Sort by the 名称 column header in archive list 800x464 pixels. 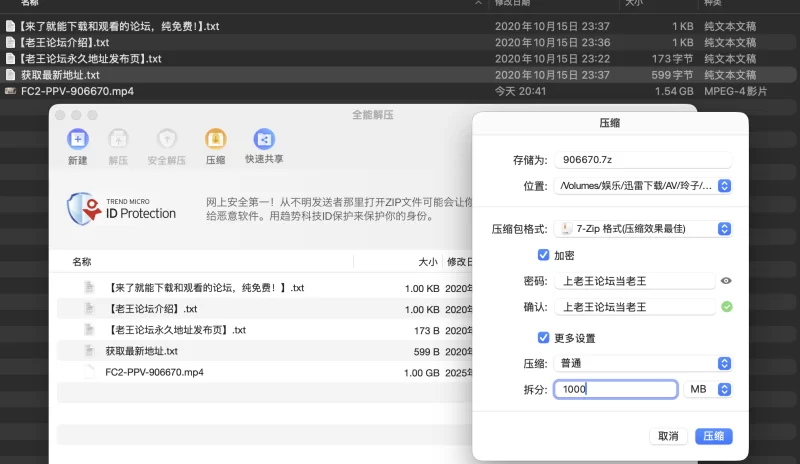point(82,262)
